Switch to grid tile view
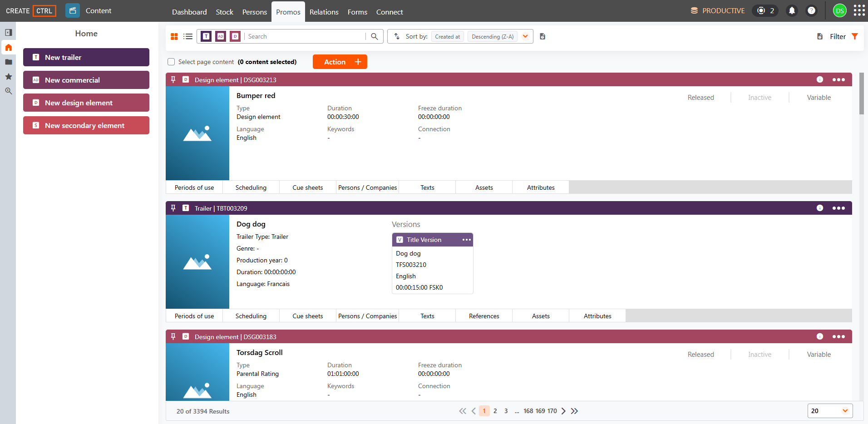The height and width of the screenshot is (424, 868). (x=174, y=37)
